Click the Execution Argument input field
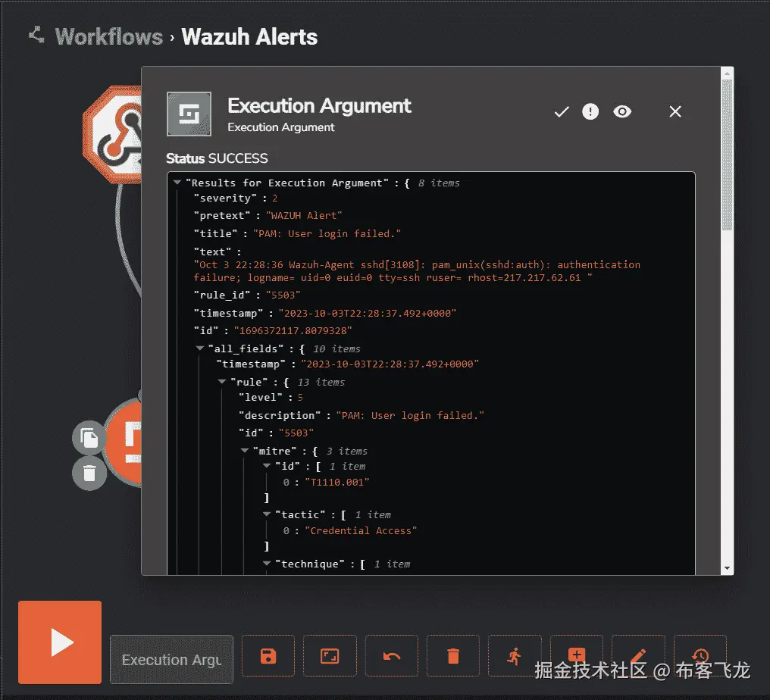This screenshot has width=770, height=700. pyautogui.click(x=171, y=659)
